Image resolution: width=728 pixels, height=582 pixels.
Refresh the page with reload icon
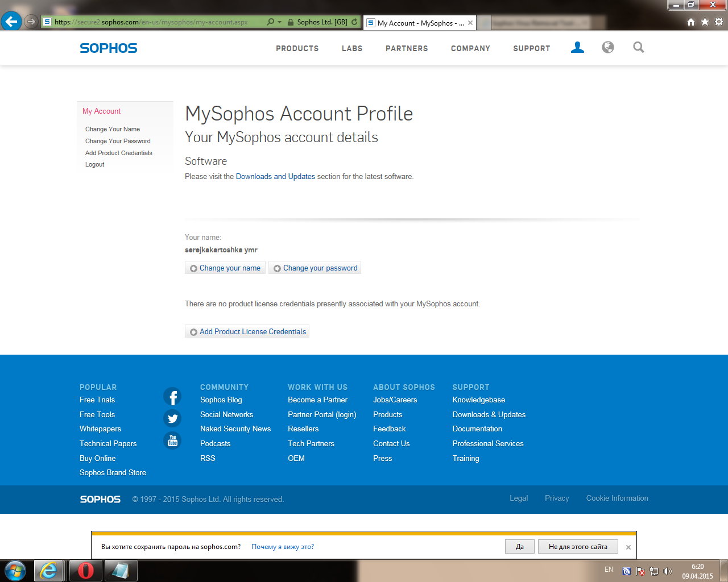[x=354, y=22]
